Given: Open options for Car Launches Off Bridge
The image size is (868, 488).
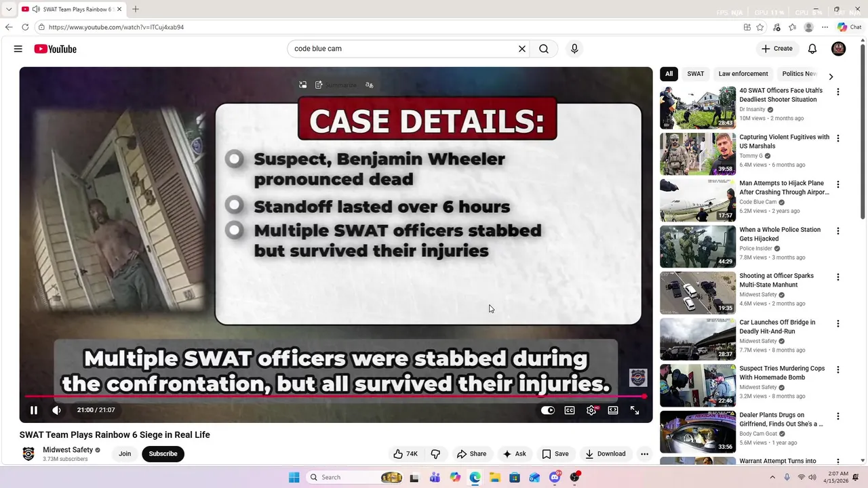Looking at the screenshot, I should click(838, 324).
